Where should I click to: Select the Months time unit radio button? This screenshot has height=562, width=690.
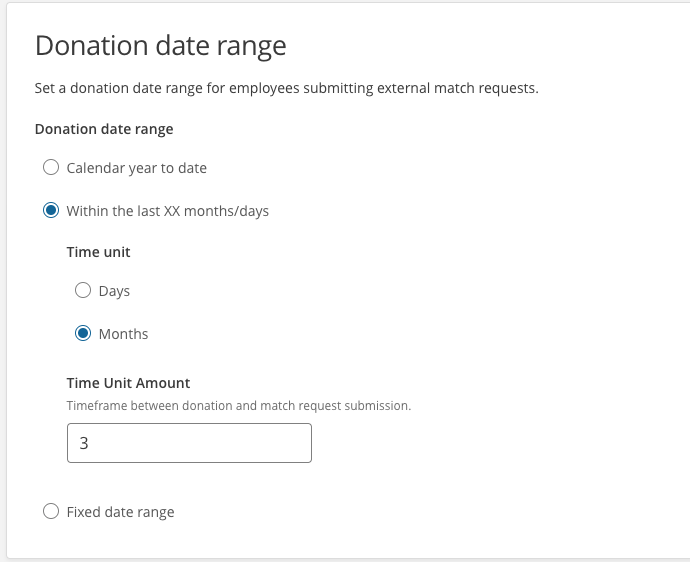(x=83, y=333)
